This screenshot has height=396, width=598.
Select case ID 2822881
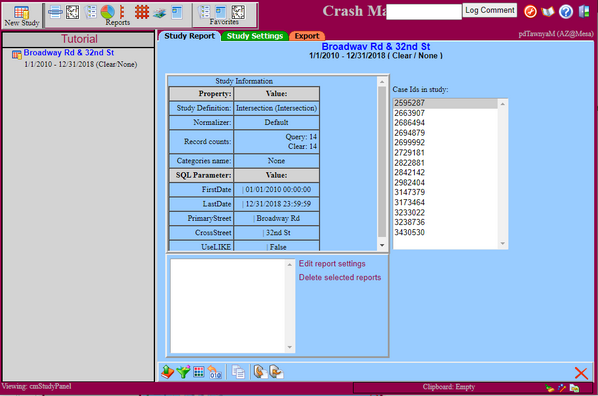(445, 163)
